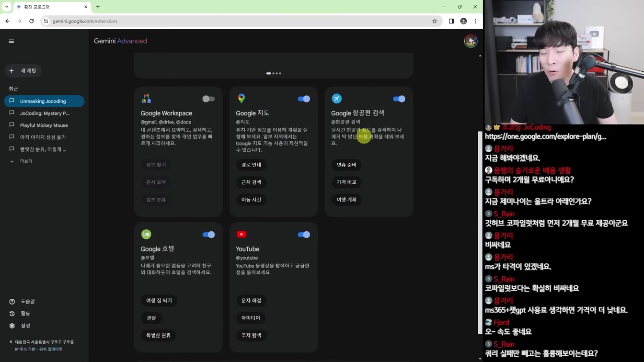Click the Google Hotels bed icon
The height and width of the screenshot is (362, 644).
(x=146, y=234)
